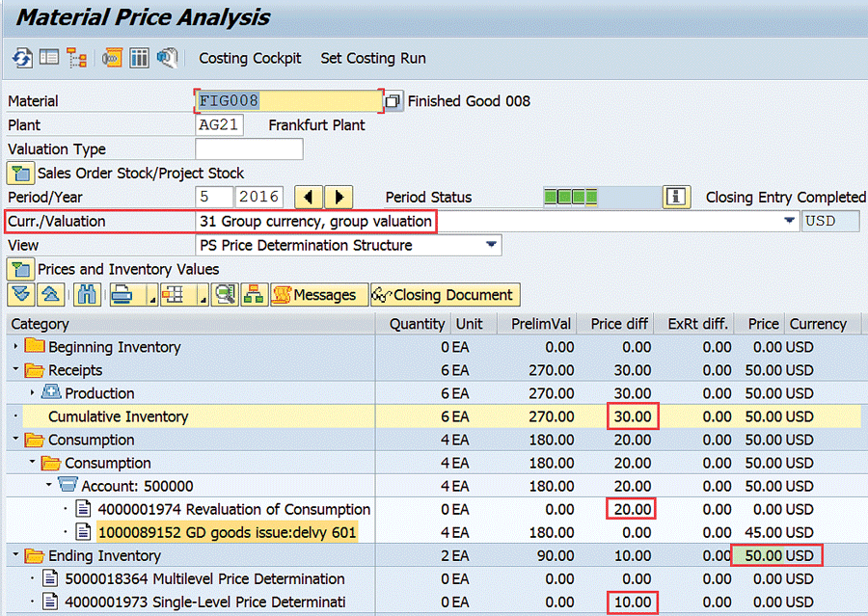Click Set Costing Run

(373, 58)
